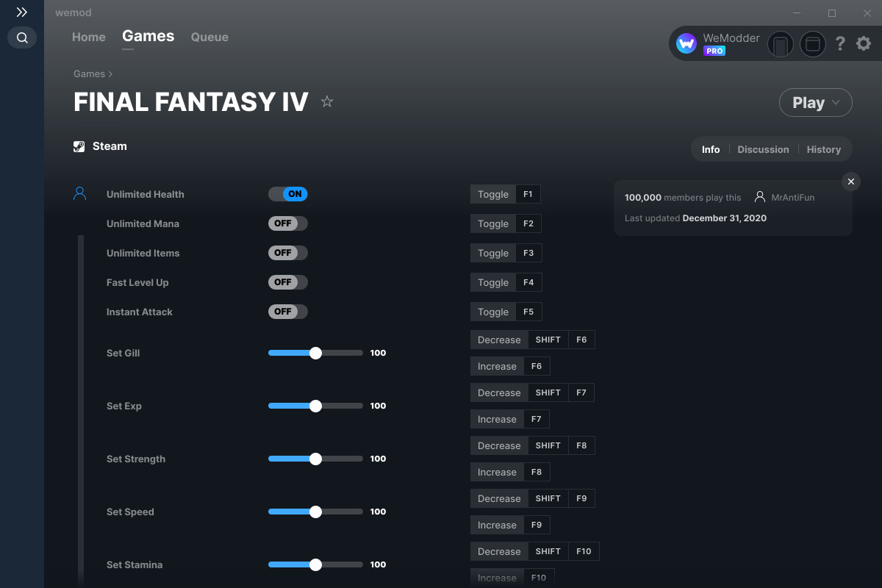
Task: Minimize the wemod window
Action: pos(798,12)
